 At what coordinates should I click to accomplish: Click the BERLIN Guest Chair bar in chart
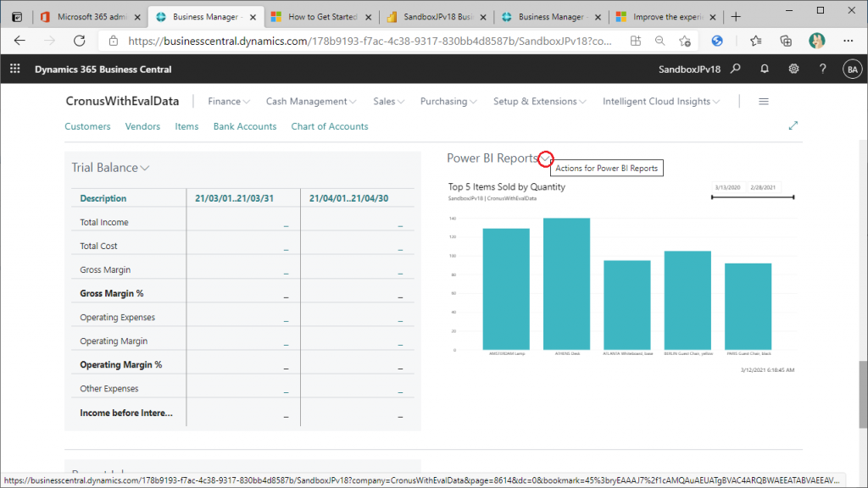click(687, 301)
